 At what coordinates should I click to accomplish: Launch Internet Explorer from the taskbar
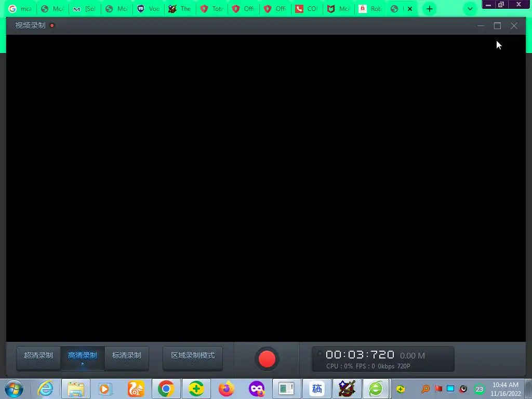click(46, 389)
